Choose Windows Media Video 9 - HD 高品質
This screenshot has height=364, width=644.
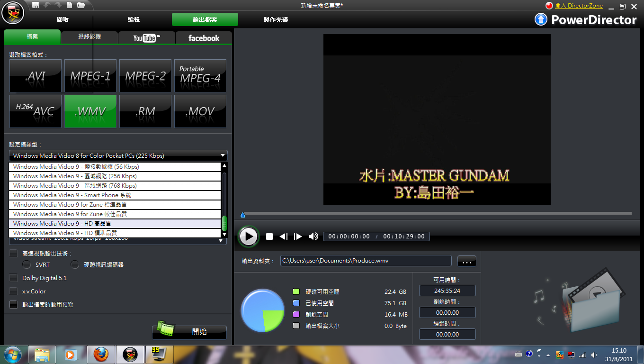115,224
